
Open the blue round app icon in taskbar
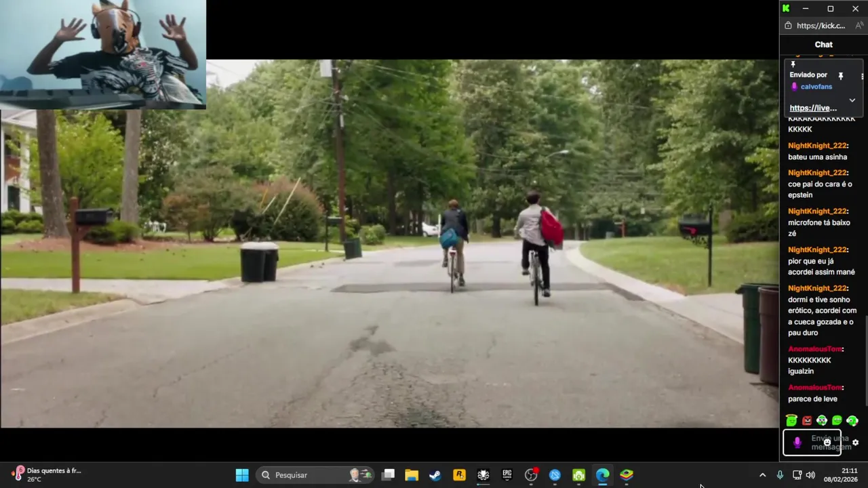[x=555, y=475]
